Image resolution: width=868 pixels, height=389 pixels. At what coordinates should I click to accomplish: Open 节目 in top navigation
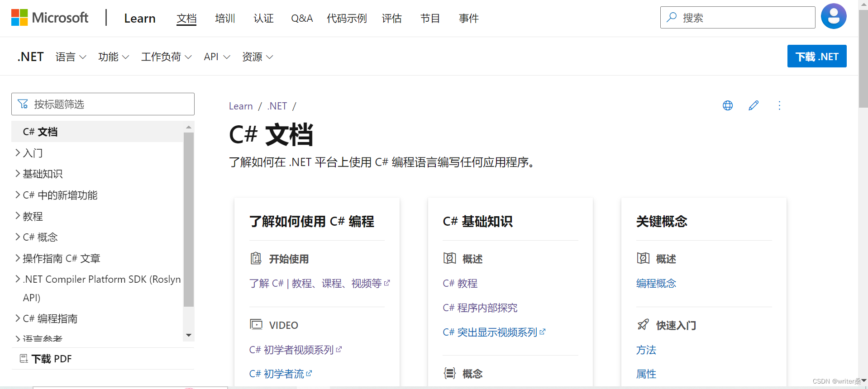tap(430, 19)
